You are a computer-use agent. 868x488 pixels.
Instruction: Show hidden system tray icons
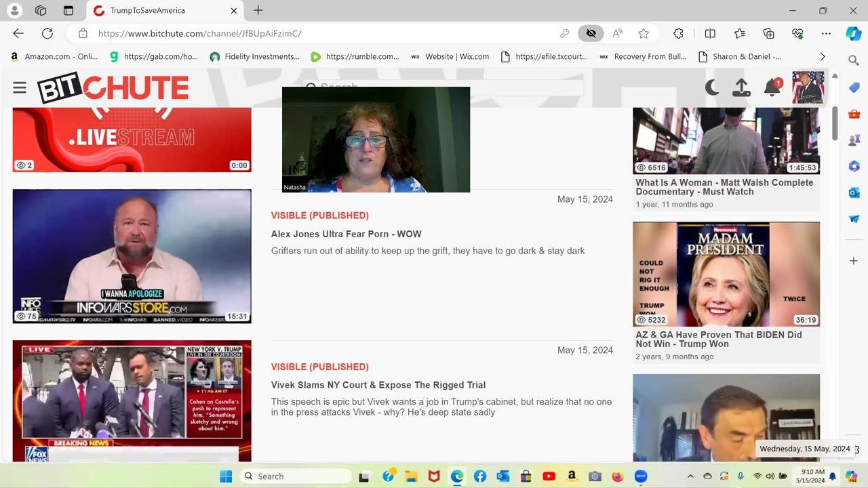pyautogui.click(x=690, y=476)
